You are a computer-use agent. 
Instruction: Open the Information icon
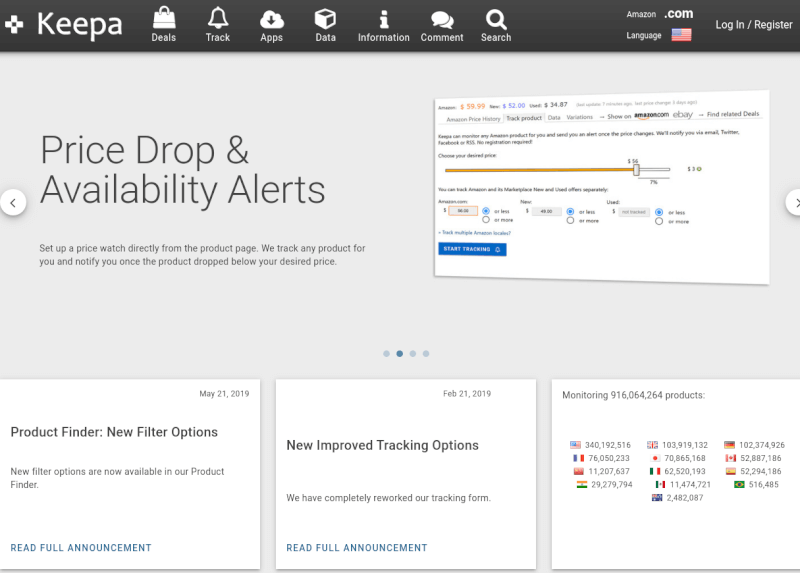point(384,19)
